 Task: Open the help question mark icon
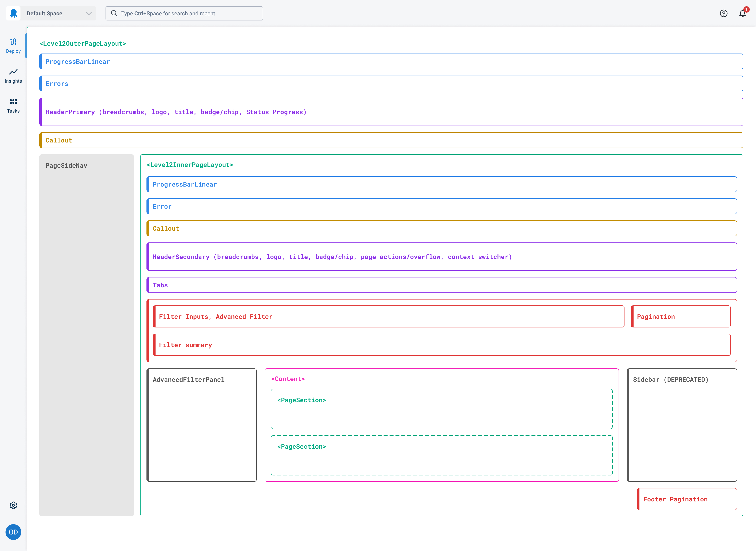(x=724, y=13)
